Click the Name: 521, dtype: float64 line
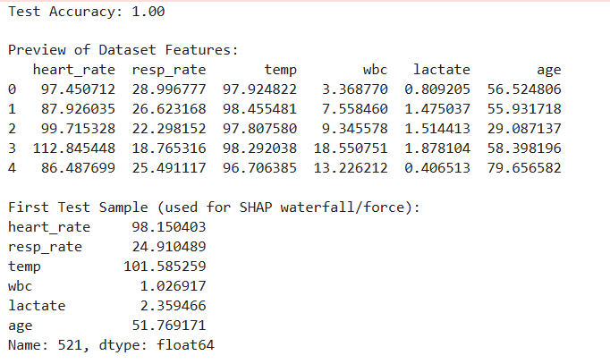Image resolution: width=610 pixels, height=364 pixels. tap(112, 345)
